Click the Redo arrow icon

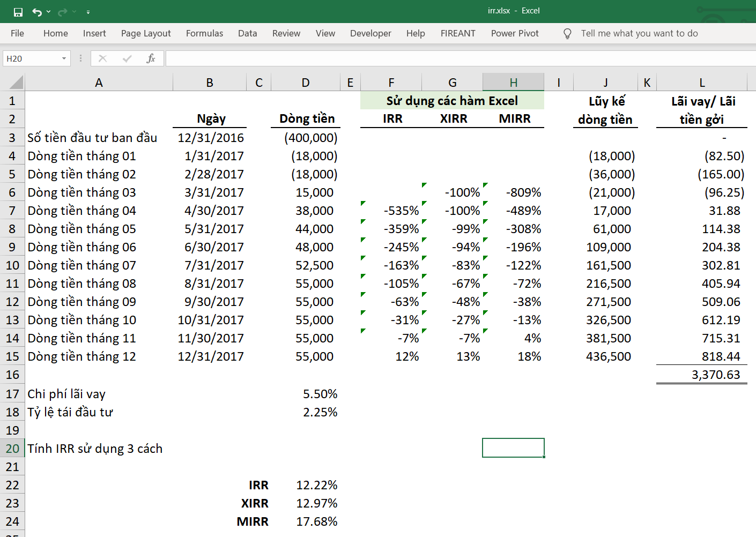click(x=62, y=12)
